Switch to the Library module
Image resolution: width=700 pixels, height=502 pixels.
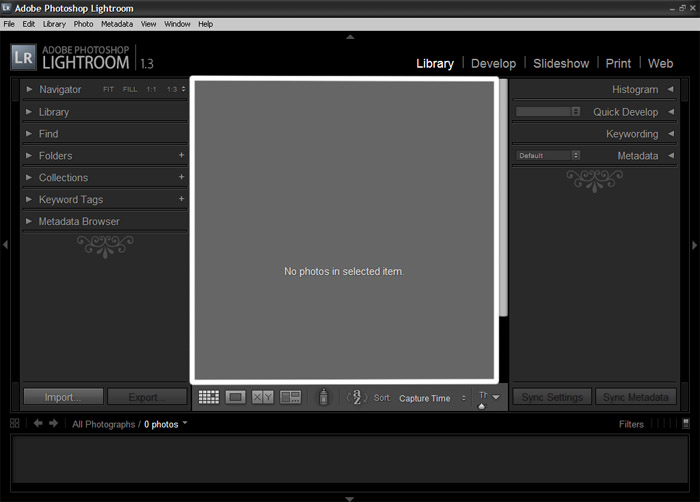(435, 63)
